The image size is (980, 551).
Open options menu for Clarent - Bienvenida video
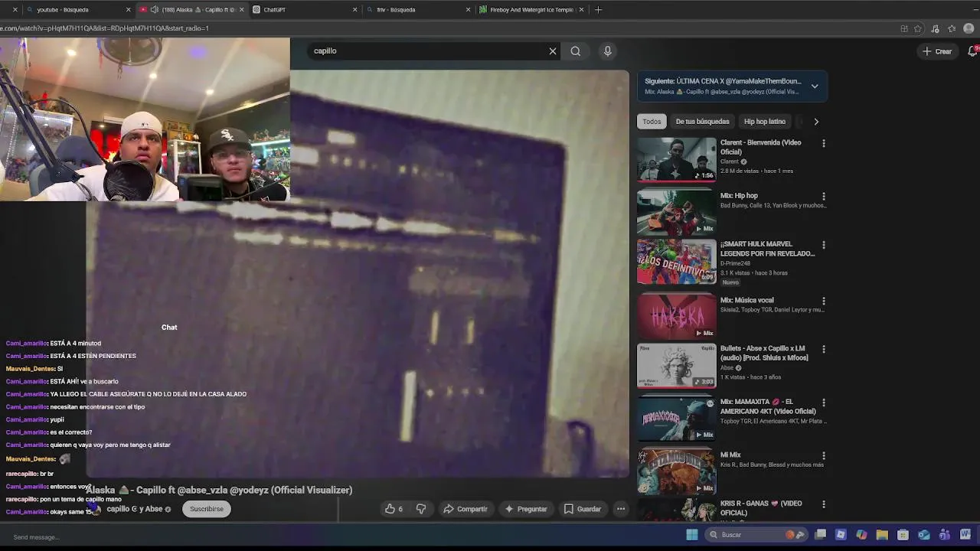tap(824, 143)
